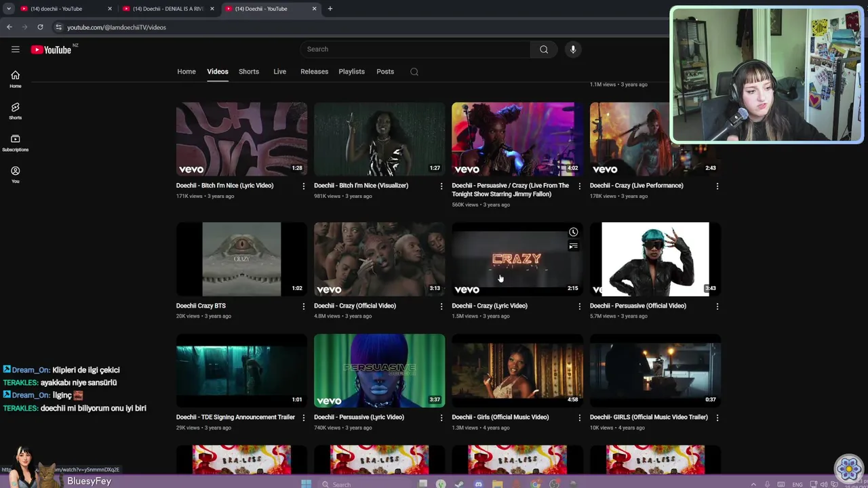Open a new browser tab
The image size is (868, 488).
click(330, 9)
